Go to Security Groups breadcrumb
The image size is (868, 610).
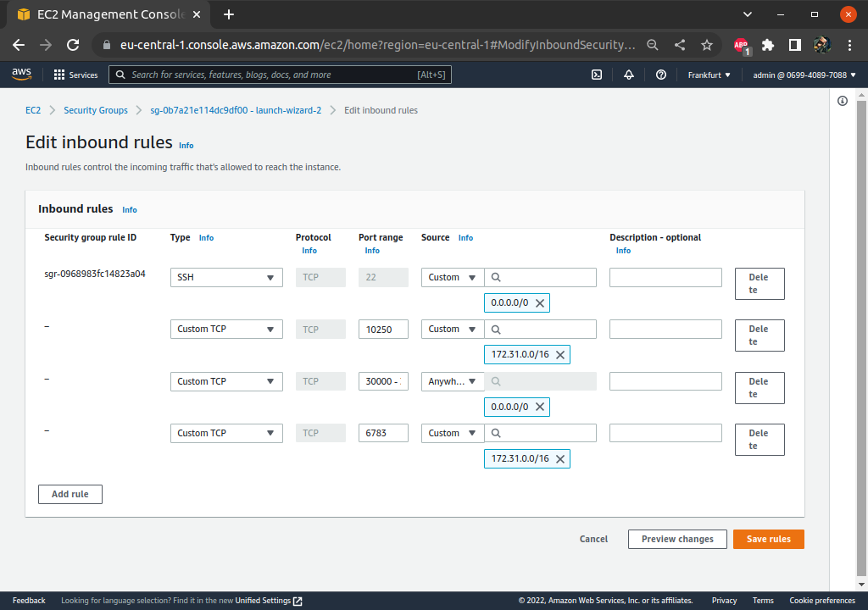click(96, 110)
